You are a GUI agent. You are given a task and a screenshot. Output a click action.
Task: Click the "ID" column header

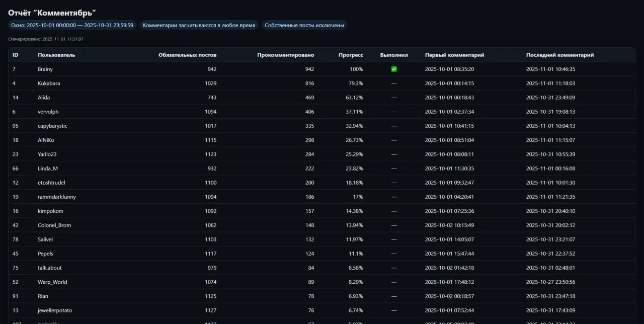click(x=16, y=55)
